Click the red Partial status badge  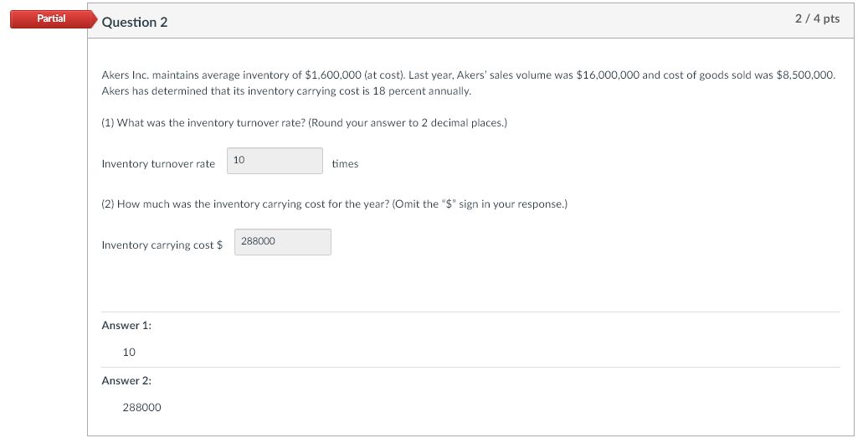pyautogui.click(x=54, y=18)
